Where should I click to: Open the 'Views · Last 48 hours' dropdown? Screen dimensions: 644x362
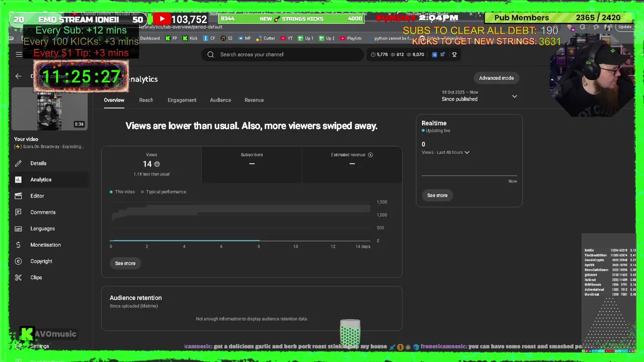tap(446, 152)
